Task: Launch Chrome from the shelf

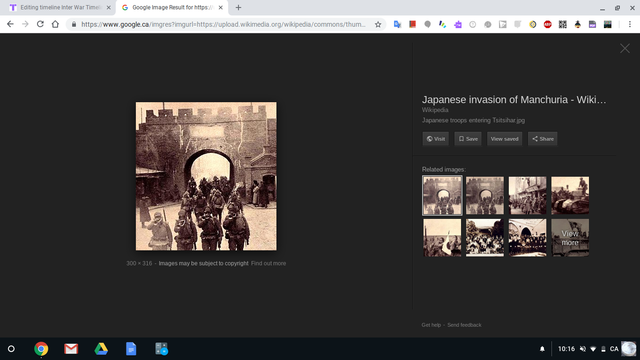Action: tap(41, 349)
